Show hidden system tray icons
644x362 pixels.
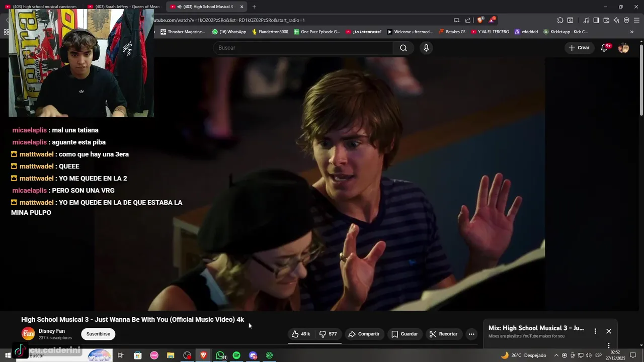[556, 355]
